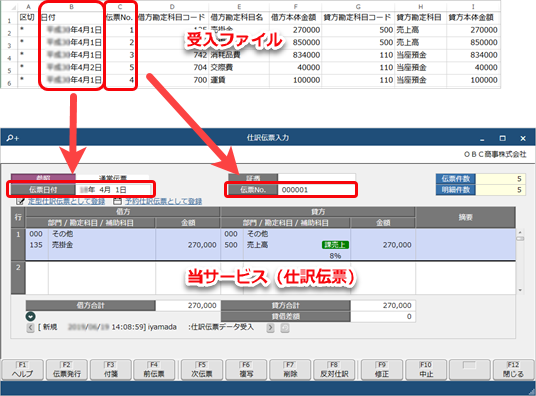The image size is (536, 396).
Task: Click the green 課売上 tax tag
Action: 335,245
